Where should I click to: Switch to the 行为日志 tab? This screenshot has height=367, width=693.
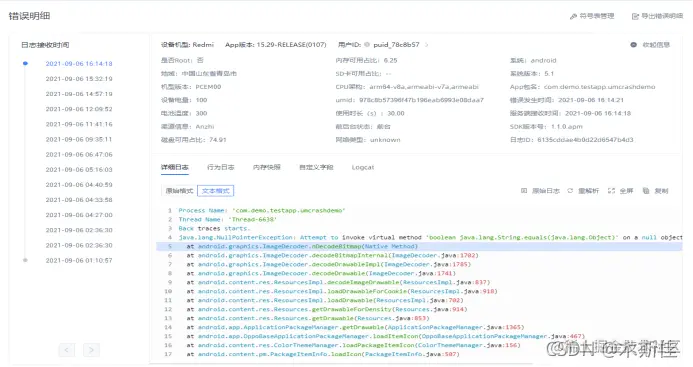click(221, 167)
